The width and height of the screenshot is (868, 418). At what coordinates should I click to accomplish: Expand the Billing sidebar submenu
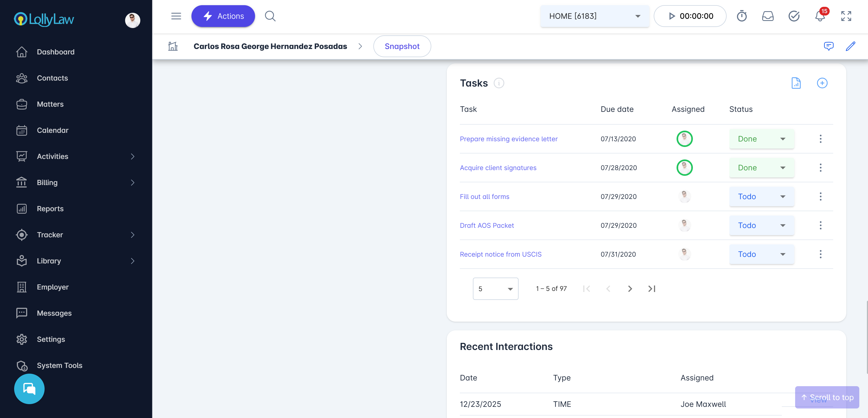[x=132, y=182]
